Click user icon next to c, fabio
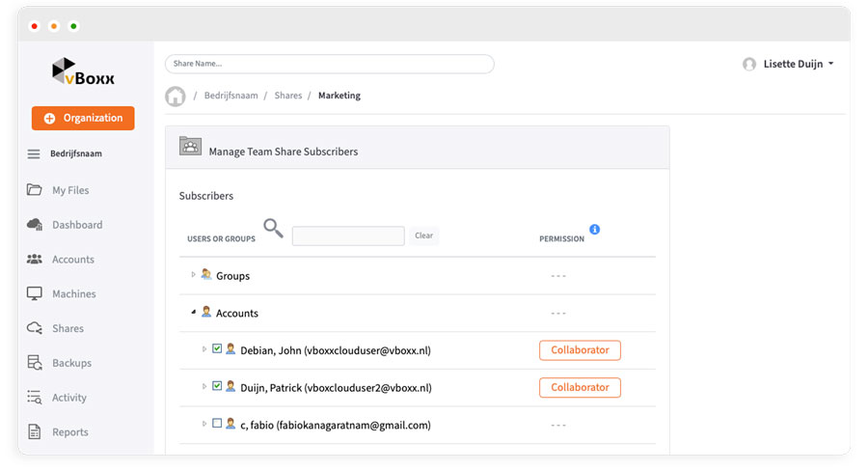 (x=231, y=424)
